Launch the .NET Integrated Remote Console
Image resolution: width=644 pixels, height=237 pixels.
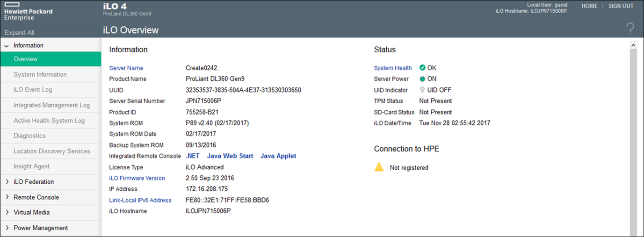[193, 156]
